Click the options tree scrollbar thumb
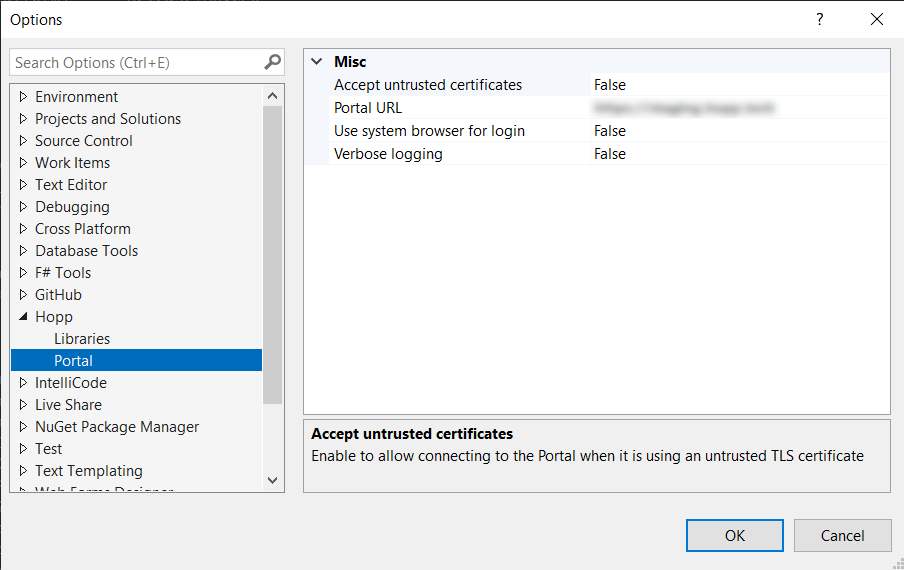 (x=273, y=255)
